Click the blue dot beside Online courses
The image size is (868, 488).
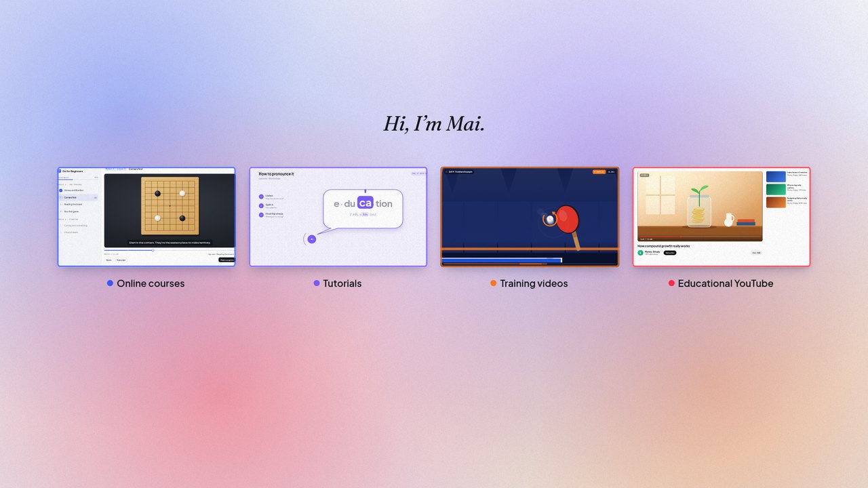point(110,283)
